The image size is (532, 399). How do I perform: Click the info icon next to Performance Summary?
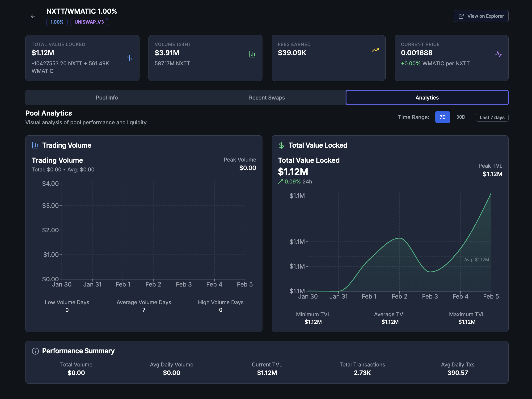click(x=35, y=351)
